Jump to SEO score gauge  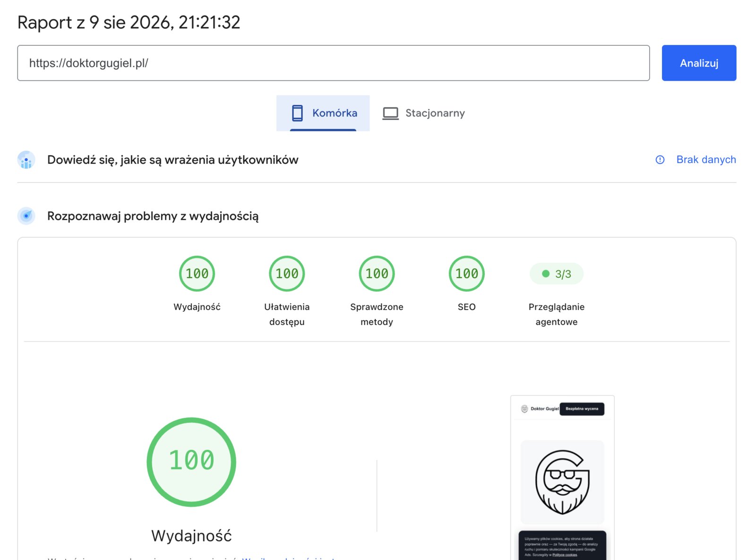pyautogui.click(x=466, y=274)
